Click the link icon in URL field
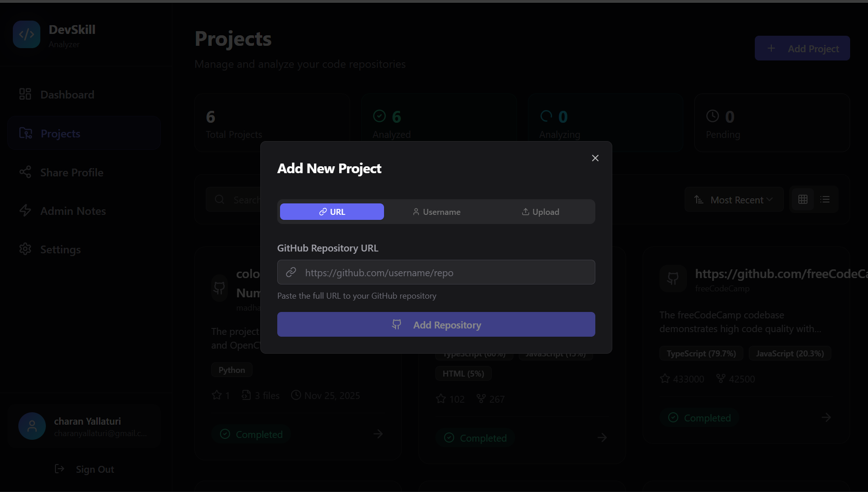The height and width of the screenshot is (492, 868). pyautogui.click(x=291, y=273)
